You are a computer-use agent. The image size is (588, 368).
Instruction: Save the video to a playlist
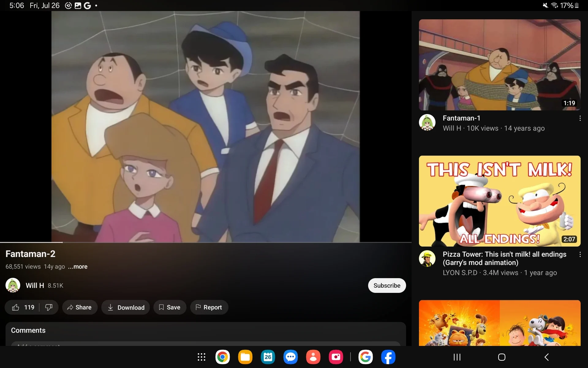(170, 307)
